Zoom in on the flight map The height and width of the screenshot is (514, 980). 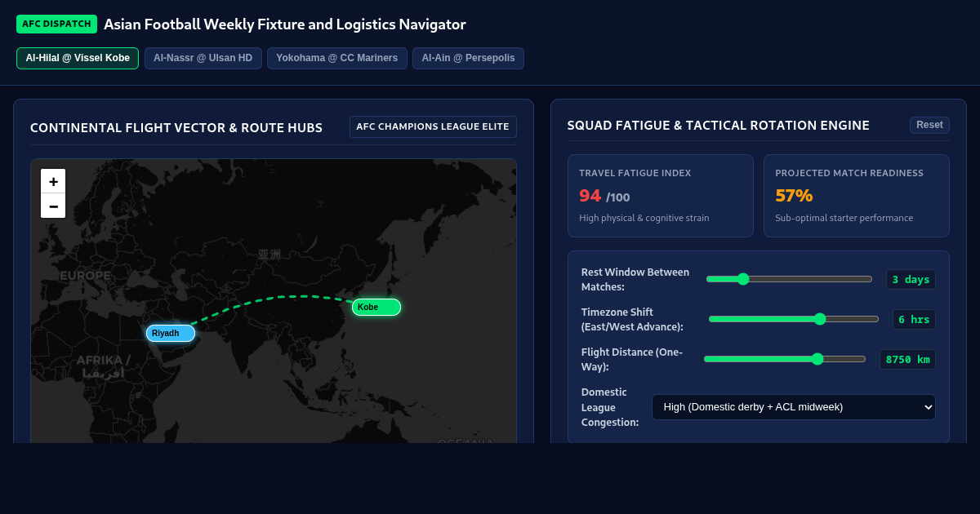53,181
